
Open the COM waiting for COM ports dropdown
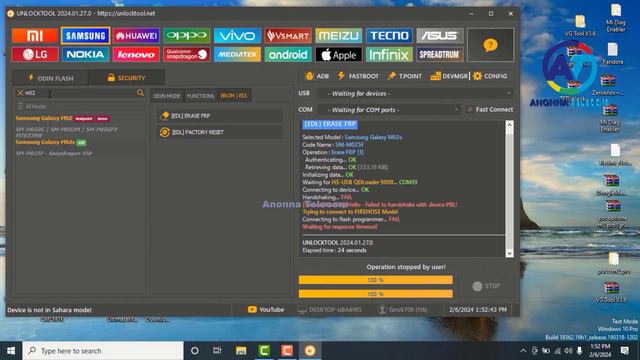(x=389, y=110)
